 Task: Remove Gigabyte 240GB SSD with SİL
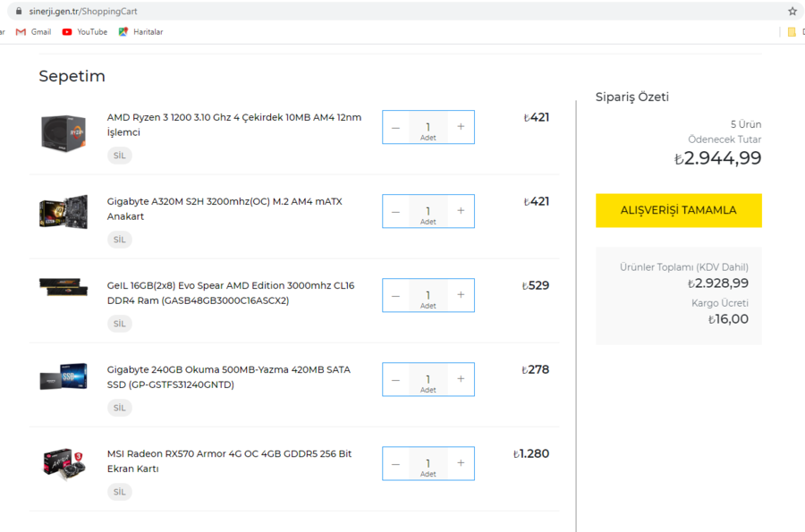click(x=120, y=408)
